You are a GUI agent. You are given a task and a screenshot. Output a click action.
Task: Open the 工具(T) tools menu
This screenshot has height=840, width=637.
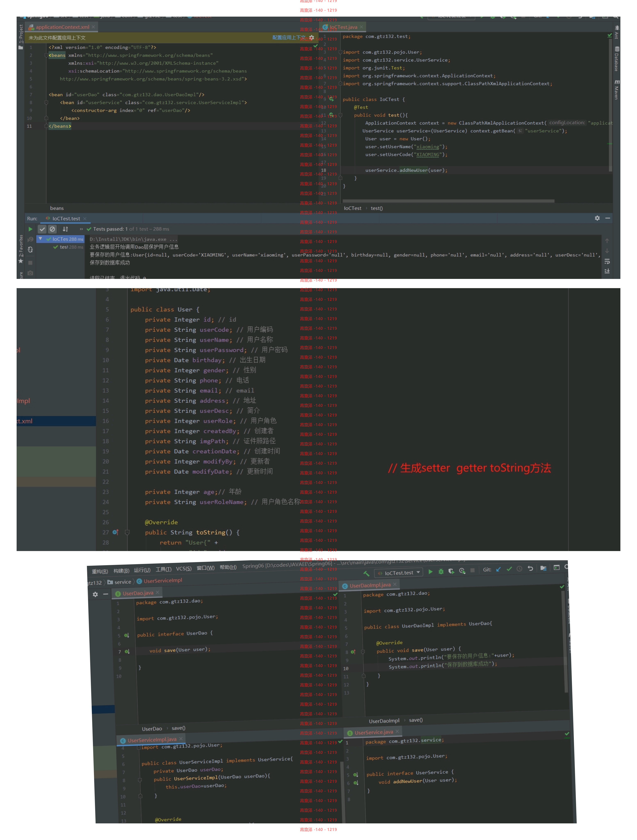163,569
